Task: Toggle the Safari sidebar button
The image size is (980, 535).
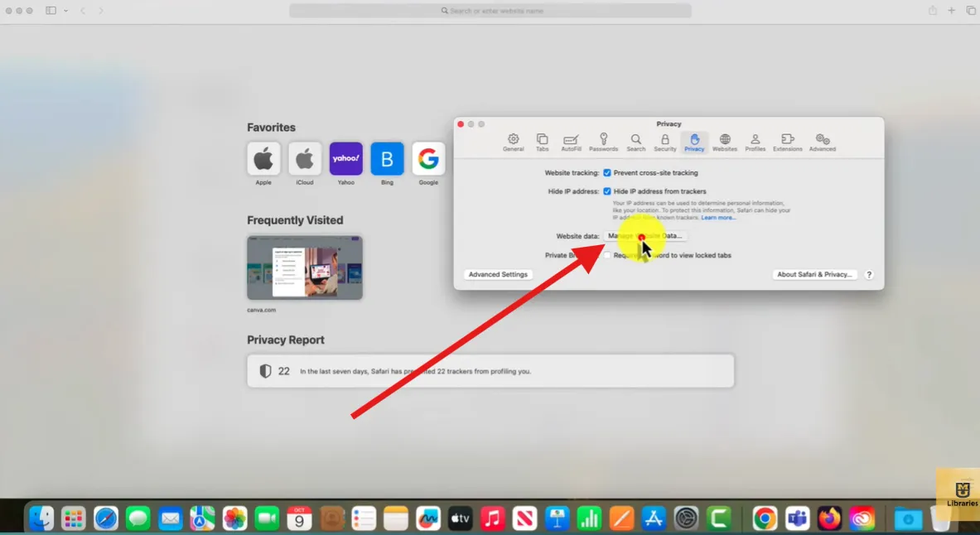Action: [x=51, y=11]
